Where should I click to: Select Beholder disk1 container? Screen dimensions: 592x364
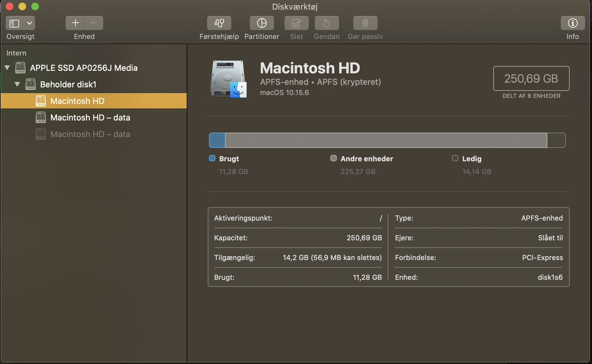[68, 85]
